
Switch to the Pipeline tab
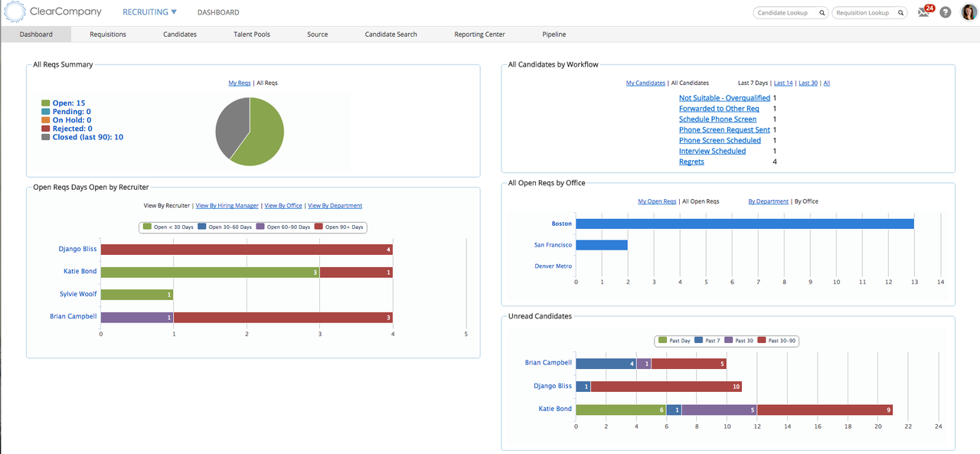click(554, 34)
